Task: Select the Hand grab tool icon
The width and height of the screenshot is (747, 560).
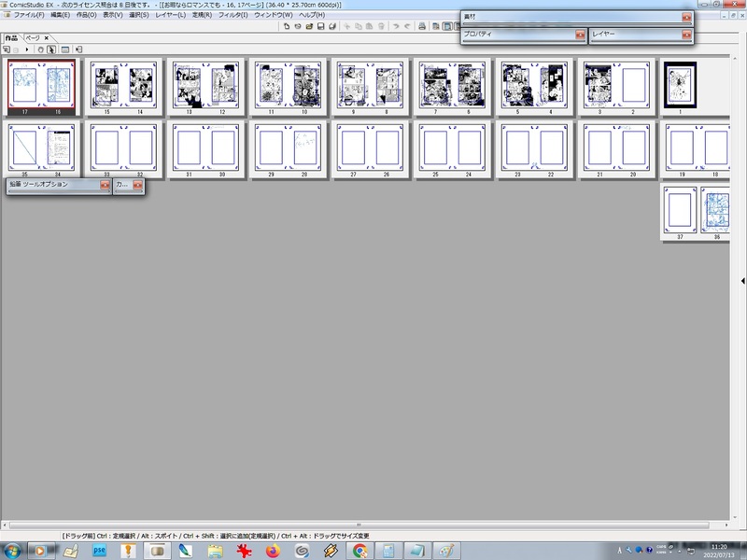Action: [x=40, y=49]
